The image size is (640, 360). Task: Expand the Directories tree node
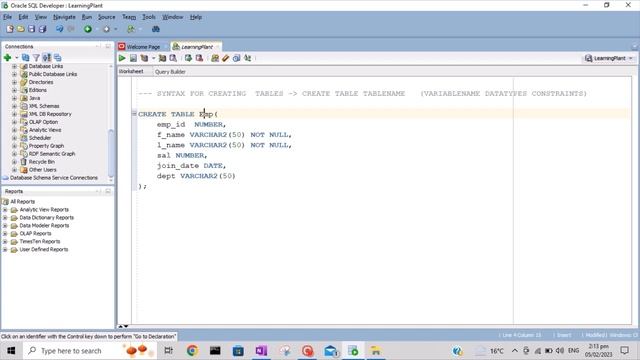14,82
